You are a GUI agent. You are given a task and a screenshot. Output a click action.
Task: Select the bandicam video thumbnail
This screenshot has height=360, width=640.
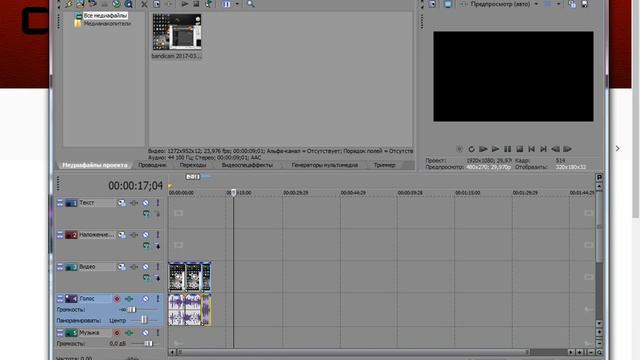click(x=177, y=32)
